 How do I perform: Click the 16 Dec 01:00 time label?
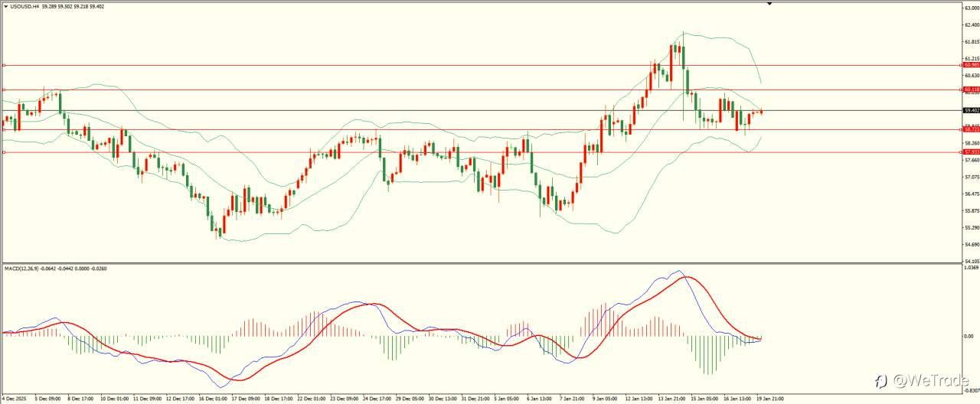(212, 399)
